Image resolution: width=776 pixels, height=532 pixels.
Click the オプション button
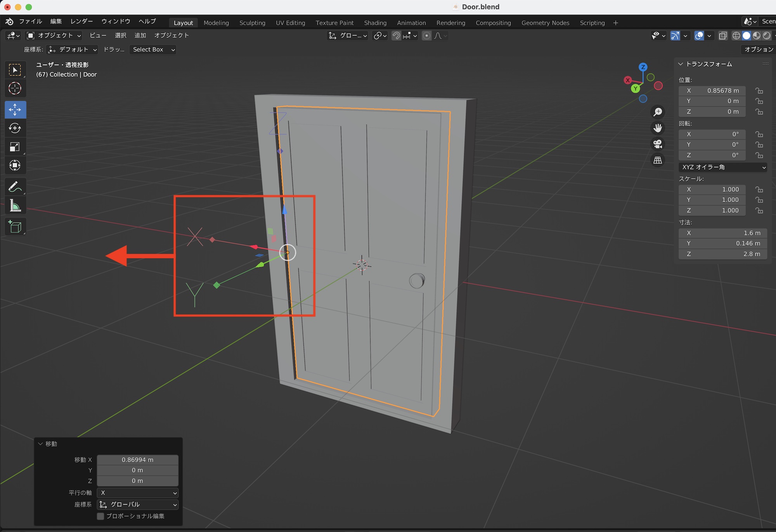coord(758,49)
